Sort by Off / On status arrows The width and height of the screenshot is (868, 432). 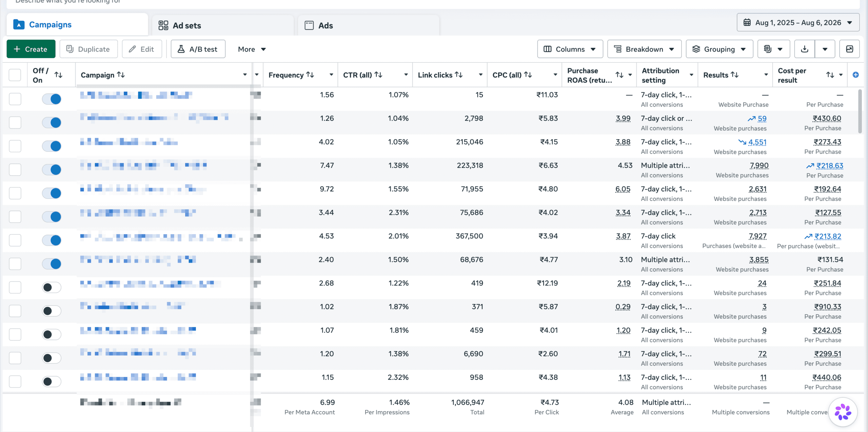(58, 75)
